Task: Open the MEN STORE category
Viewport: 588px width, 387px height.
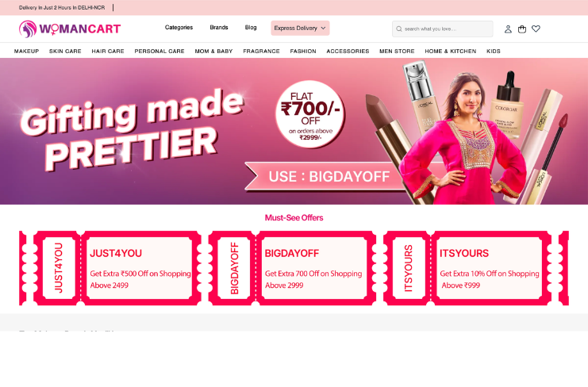Action: [x=397, y=51]
